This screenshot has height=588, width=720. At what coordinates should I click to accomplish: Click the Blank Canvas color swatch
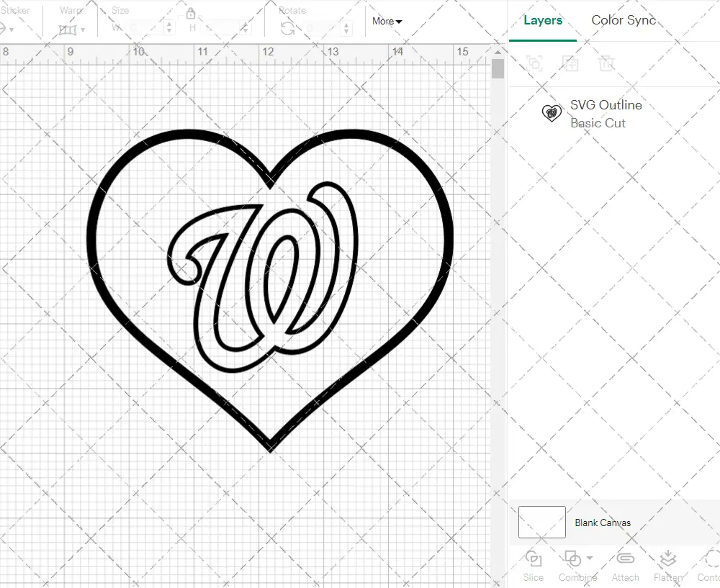(x=541, y=522)
